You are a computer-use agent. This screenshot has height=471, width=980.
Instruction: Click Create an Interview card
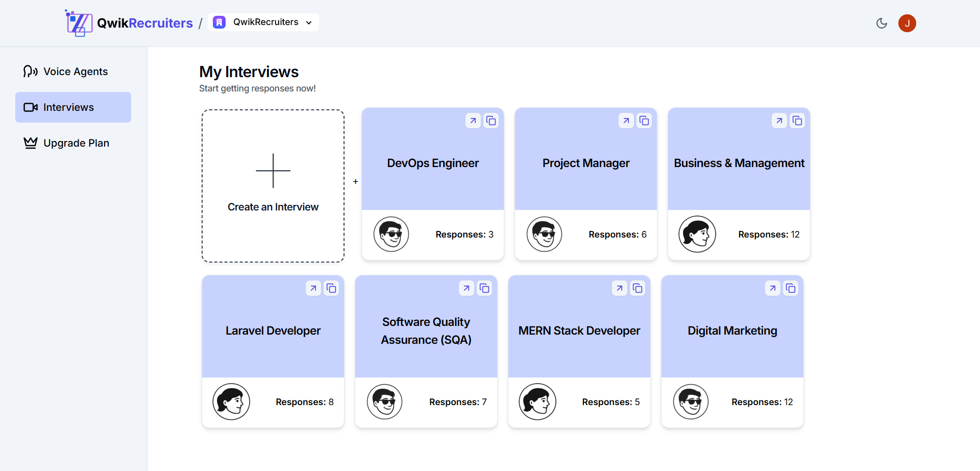pos(273,186)
